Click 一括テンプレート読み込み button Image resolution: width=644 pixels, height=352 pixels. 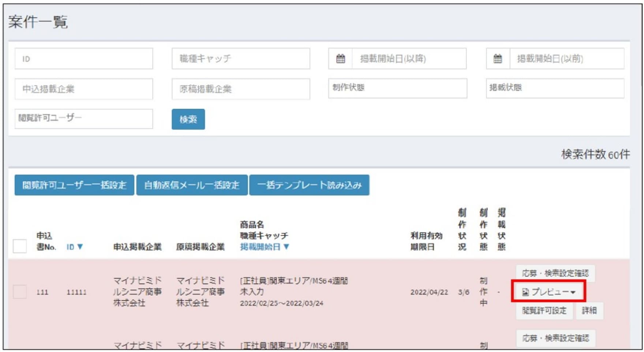(309, 185)
